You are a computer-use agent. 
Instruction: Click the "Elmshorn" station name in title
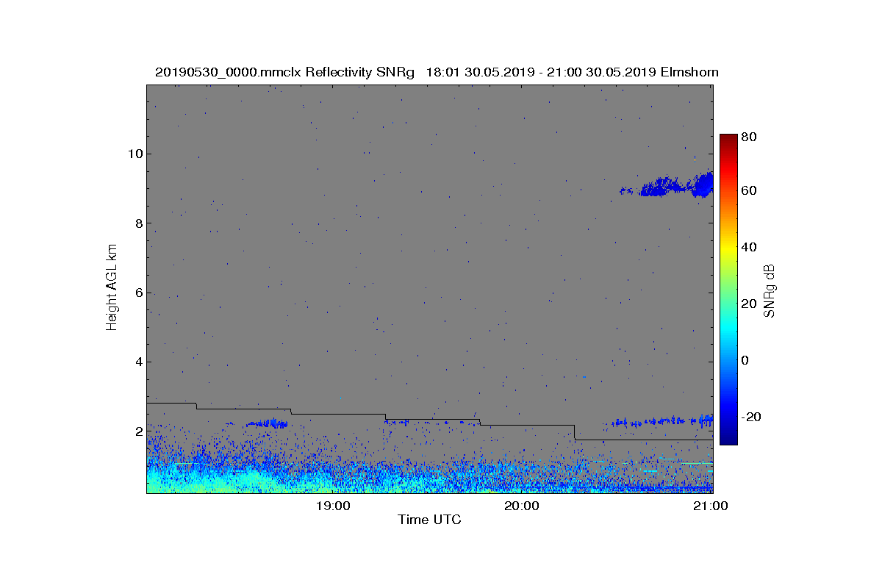tap(689, 72)
